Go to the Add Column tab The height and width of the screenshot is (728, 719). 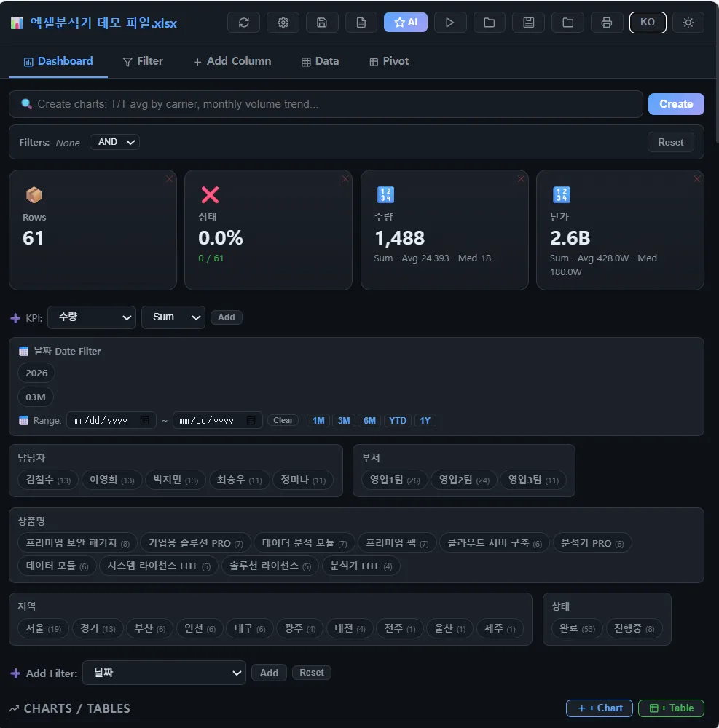(x=232, y=61)
